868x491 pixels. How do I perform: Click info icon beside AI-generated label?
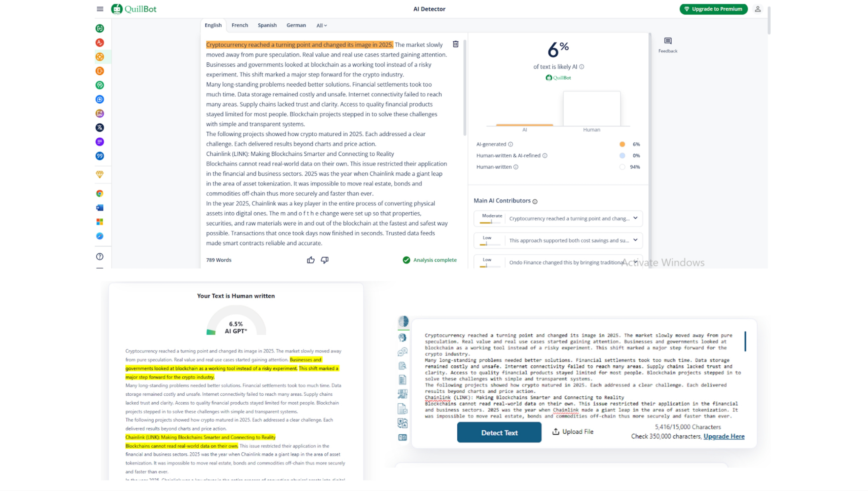pos(510,144)
